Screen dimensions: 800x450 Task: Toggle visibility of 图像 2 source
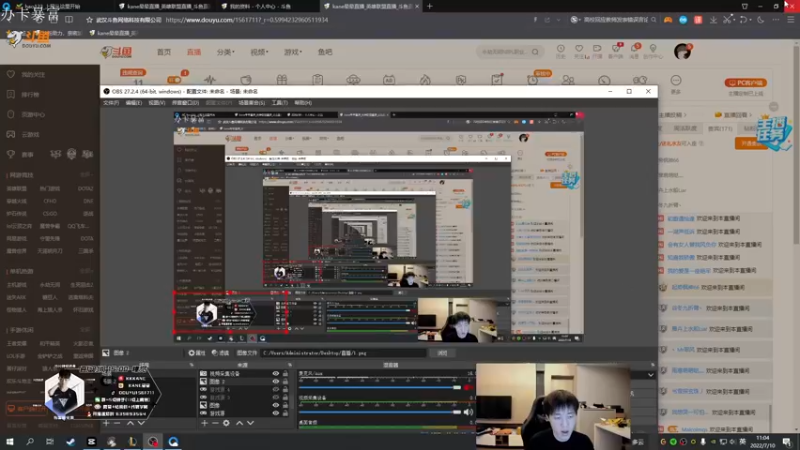point(276,381)
